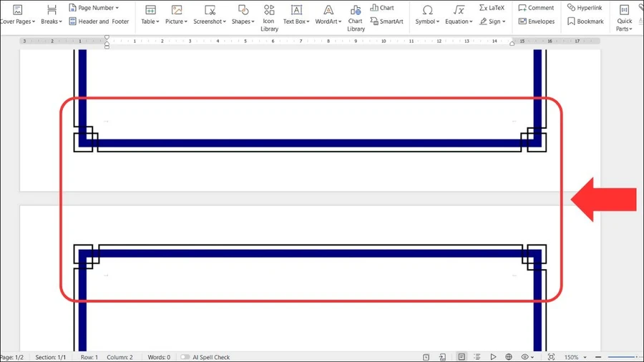This screenshot has width=644, height=362.
Task: Insert a Bookmark
Action: (x=585, y=21)
